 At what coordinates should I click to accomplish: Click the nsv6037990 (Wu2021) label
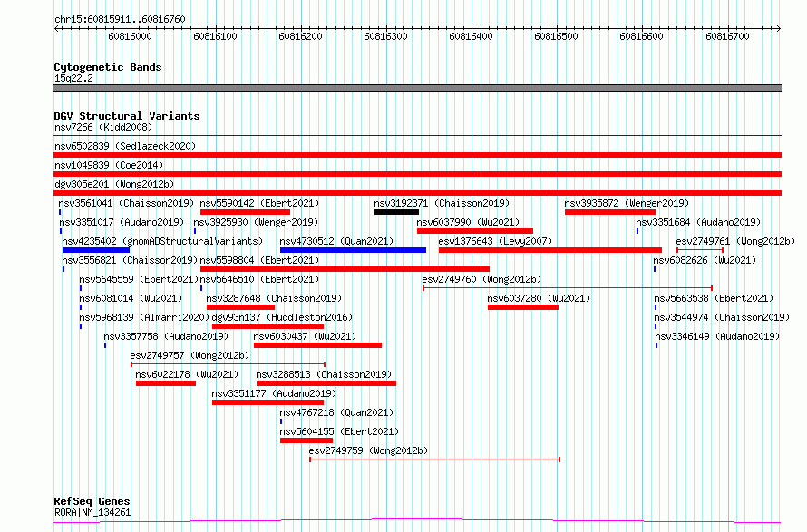click(x=468, y=222)
